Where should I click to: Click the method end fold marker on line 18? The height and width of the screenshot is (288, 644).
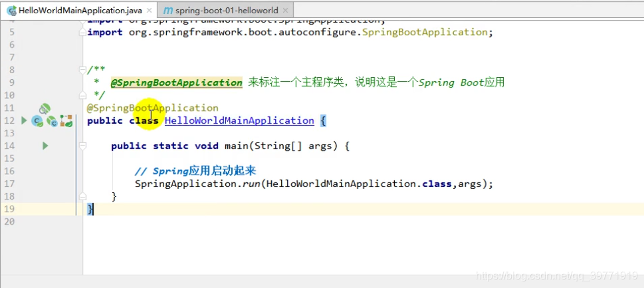pyautogui.click(x=83, y=196)
